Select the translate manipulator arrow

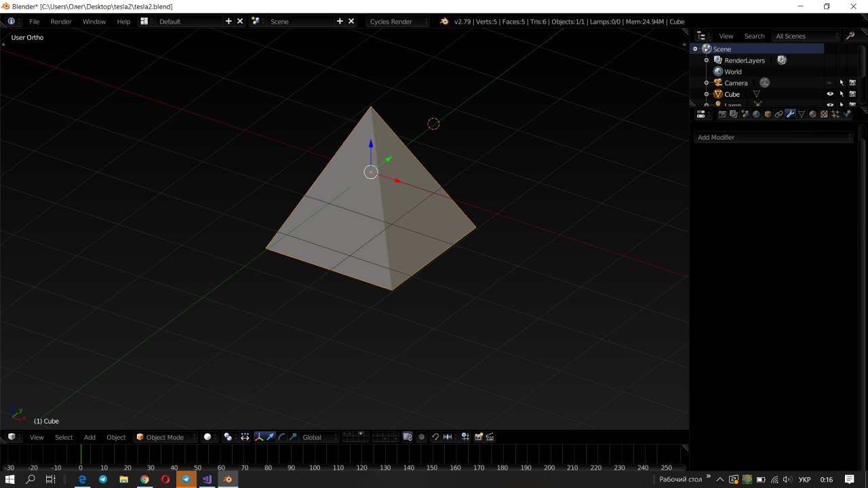point(271,437)
